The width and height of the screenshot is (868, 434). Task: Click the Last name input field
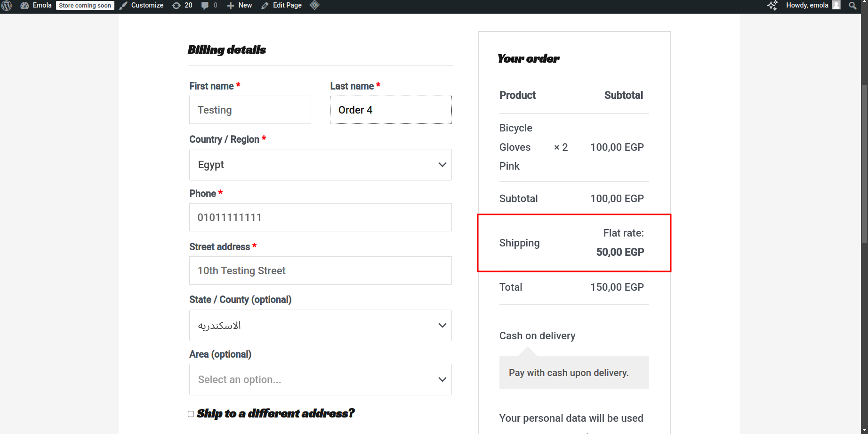[391, 110]
